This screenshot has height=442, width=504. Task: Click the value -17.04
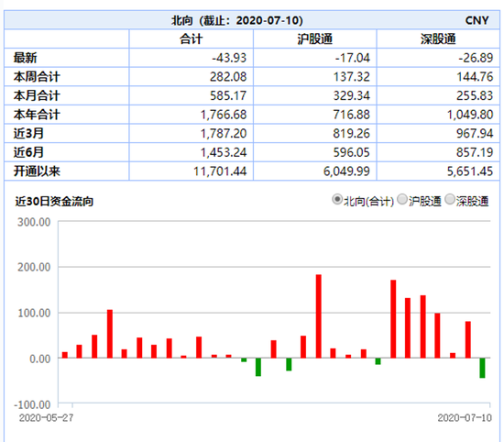click(x=352, y=58)
